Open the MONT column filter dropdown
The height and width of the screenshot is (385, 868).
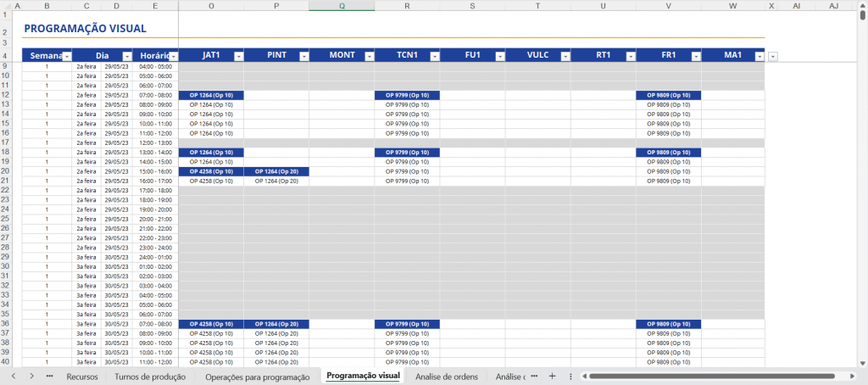click(x=368, y=56)
